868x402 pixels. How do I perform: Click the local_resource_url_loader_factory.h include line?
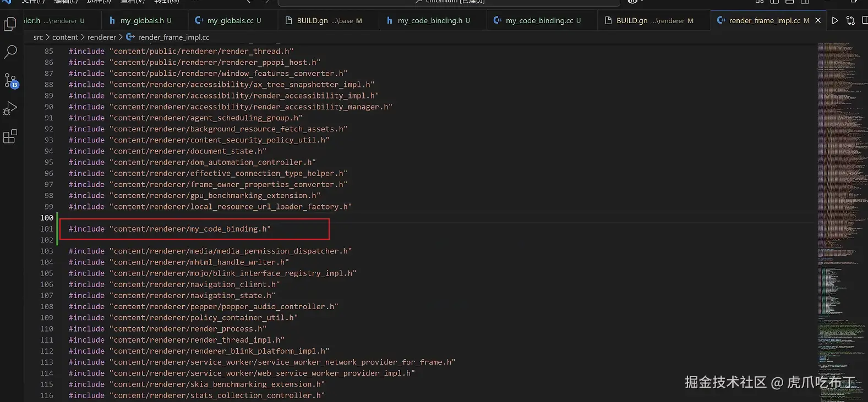click(x=210, y=207)
